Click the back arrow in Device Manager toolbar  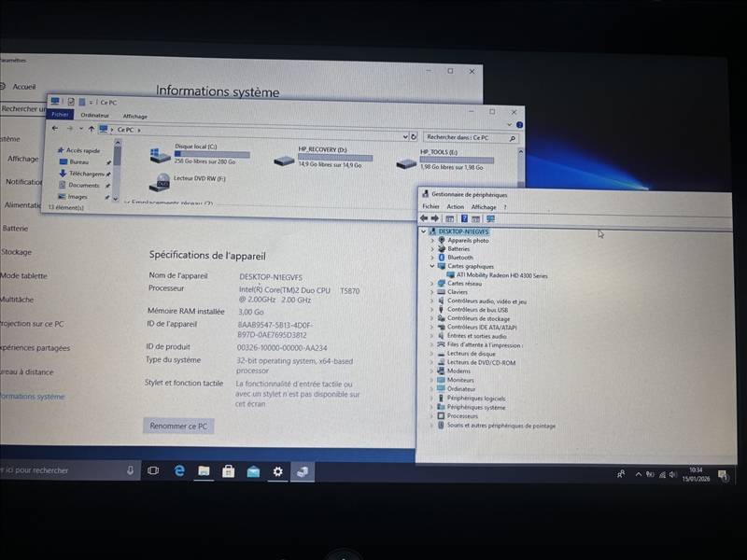click(x=425, y=217)
